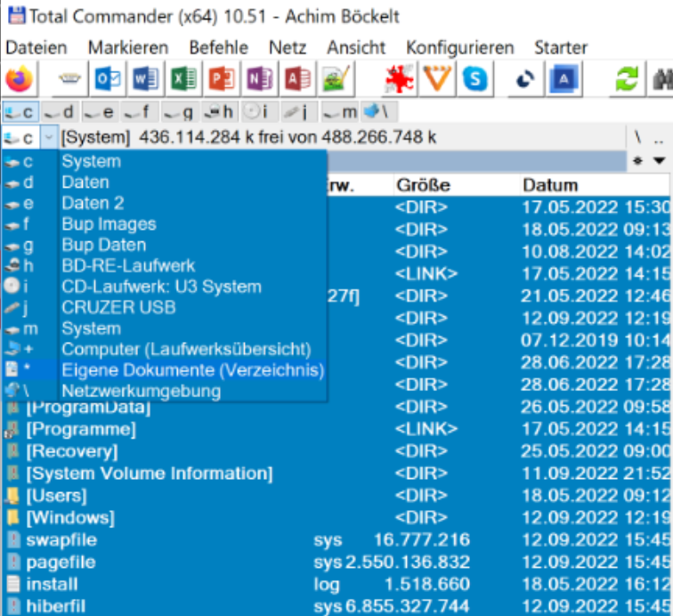
Task: Switch to drive g button in drive bar
Action: [179, 112]
